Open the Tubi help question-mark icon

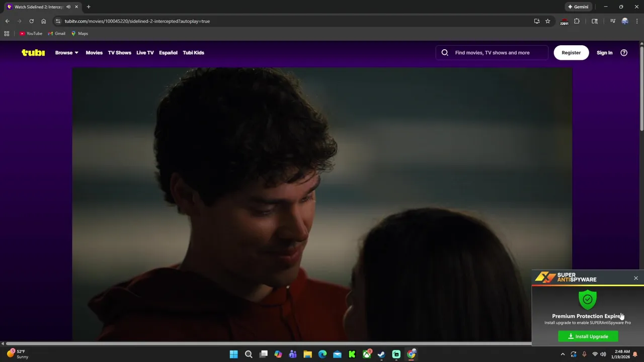[624, 52]
